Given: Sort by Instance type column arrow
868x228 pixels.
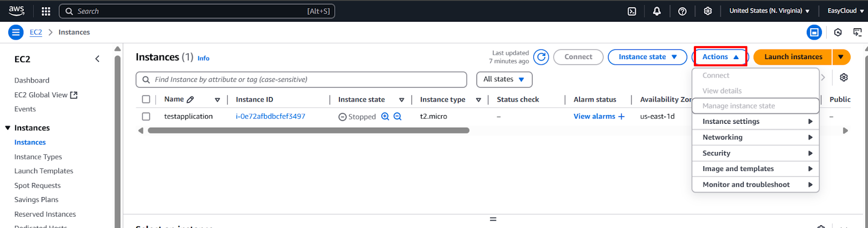Looking at the screenshot, I should pos(478,100).
